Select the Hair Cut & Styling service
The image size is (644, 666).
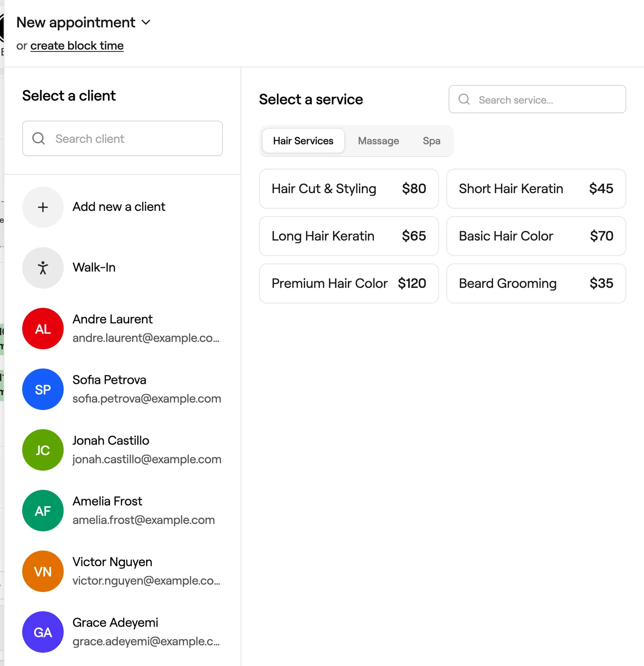[349, 189]
